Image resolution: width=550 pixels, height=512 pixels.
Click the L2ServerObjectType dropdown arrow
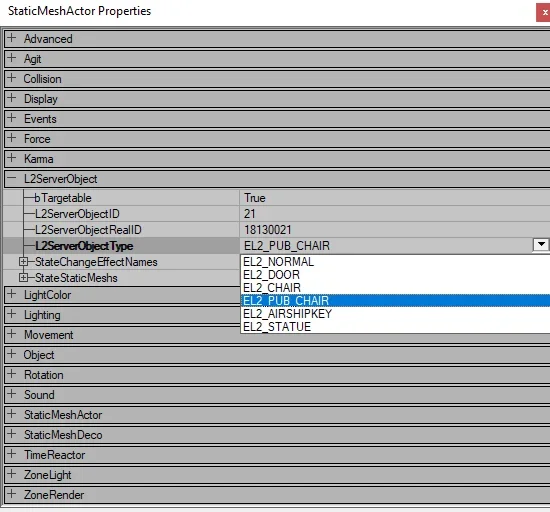[x=541, y=244]
